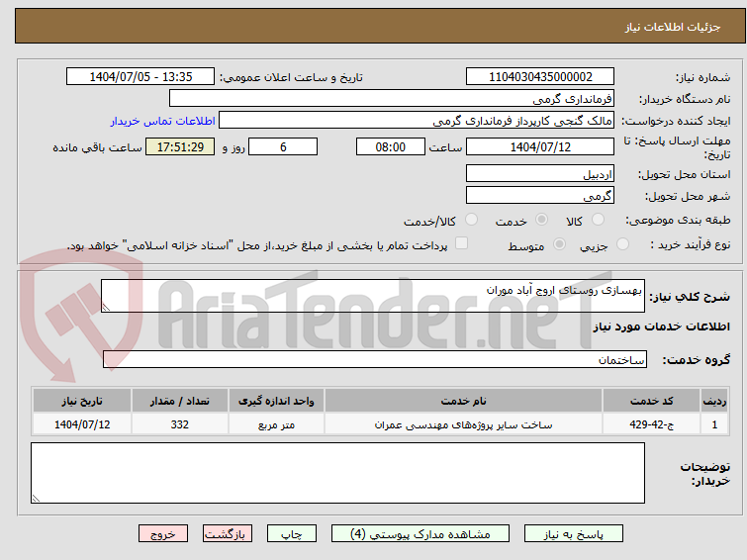Click the row number cell 1

714,424
